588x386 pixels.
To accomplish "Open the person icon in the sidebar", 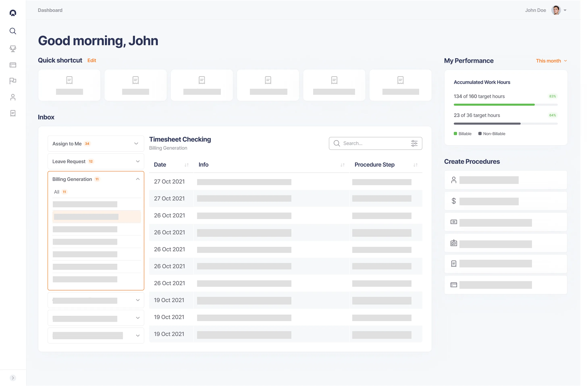I will coord(13,97).
